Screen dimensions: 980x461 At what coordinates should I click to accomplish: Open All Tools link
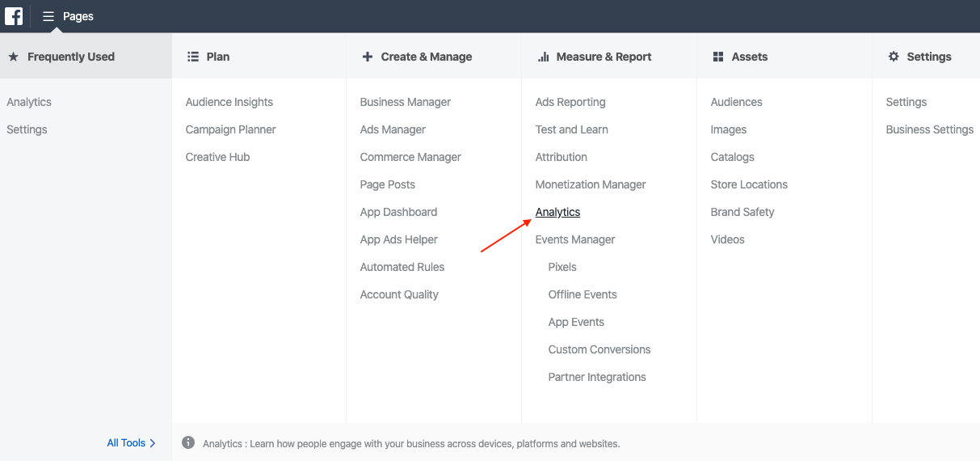(x=126, y=443)
